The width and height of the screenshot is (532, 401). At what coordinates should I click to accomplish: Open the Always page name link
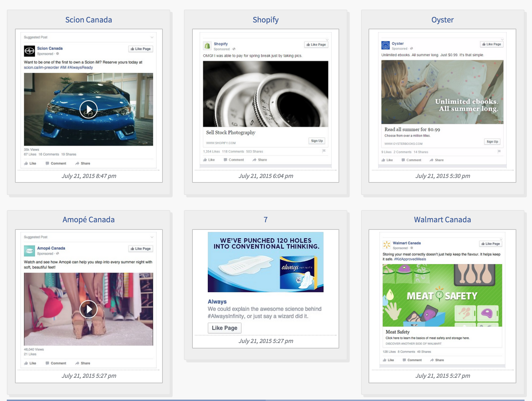217,302
